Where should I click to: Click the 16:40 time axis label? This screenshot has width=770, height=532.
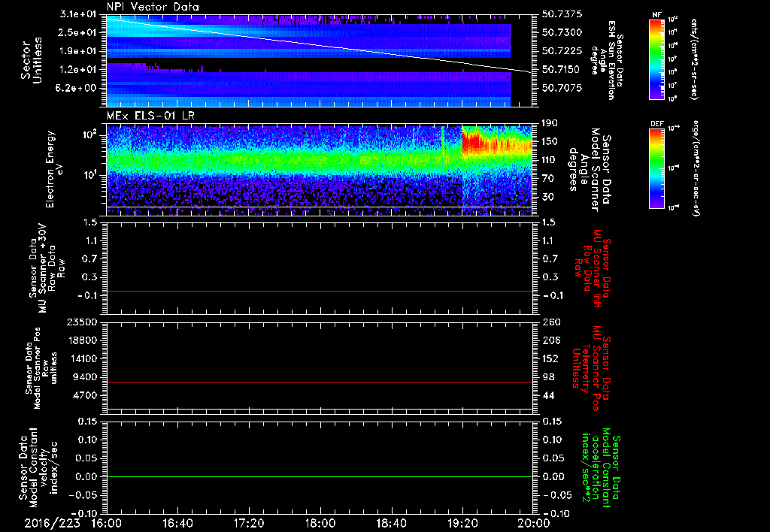tap(177, 523)
